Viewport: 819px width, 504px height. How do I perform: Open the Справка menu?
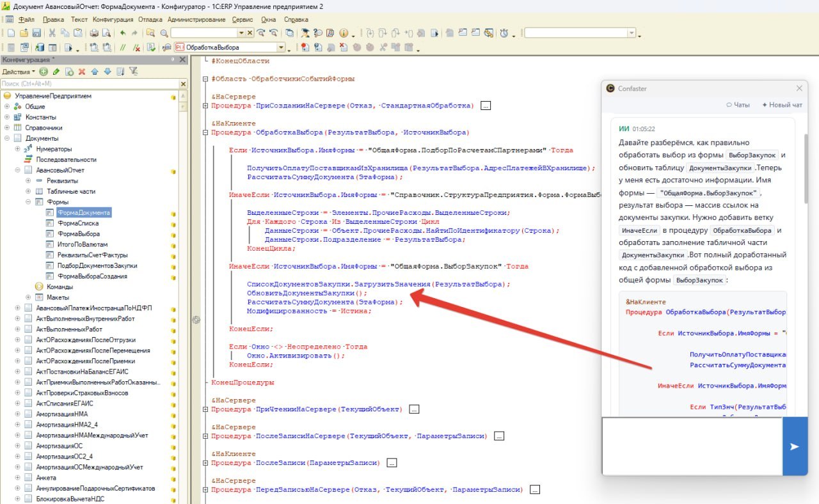point(296,20)
